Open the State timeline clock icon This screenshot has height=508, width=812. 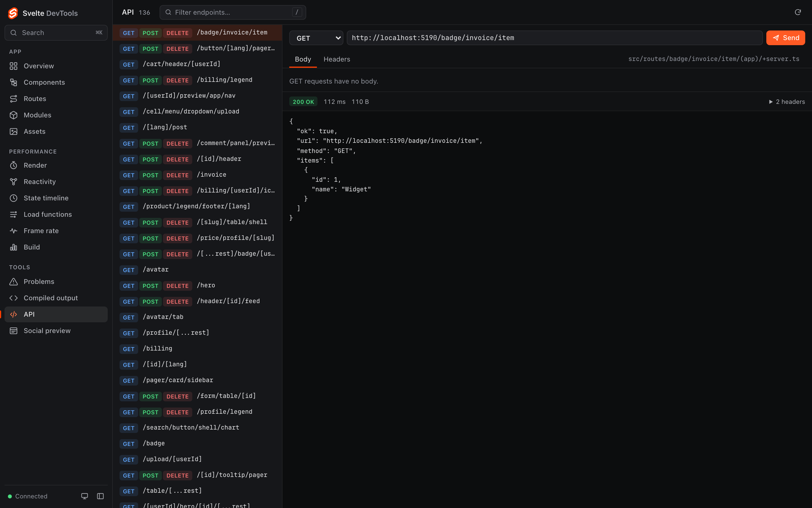pyautogui.click(x=14, y=198)
